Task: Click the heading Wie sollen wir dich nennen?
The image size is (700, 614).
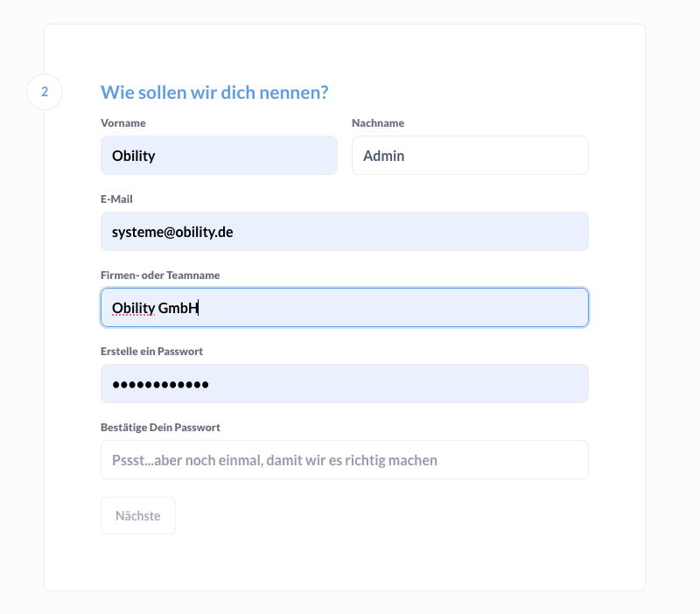Action: [214, 92]
